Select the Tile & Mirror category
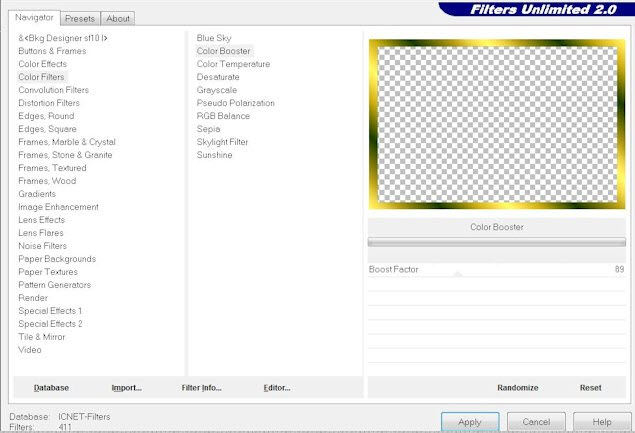 [42, 337]
